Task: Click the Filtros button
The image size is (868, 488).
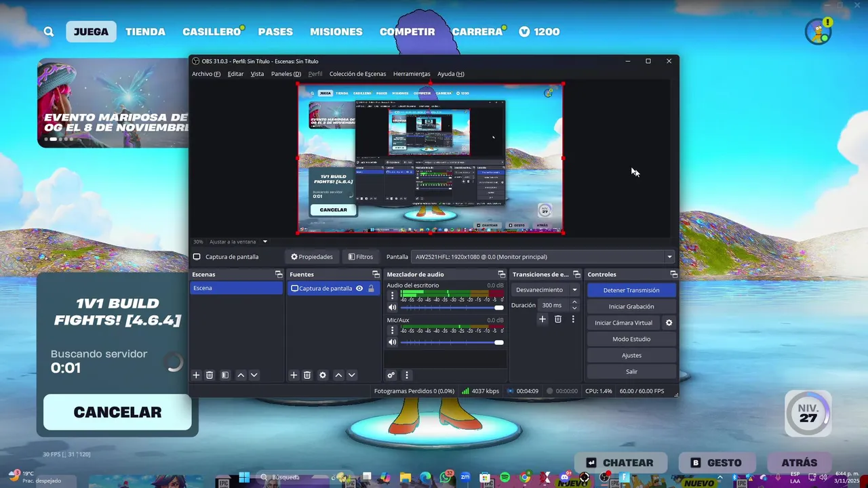Action: pos(361,257)
